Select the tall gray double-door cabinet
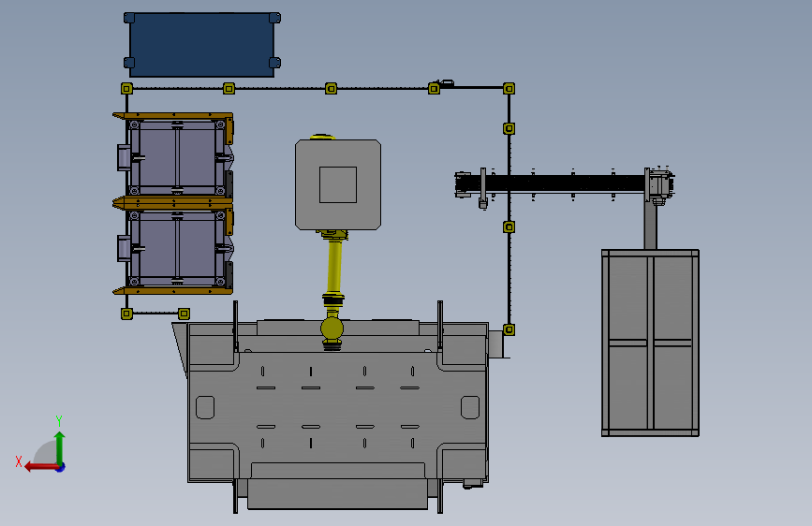 650,343
